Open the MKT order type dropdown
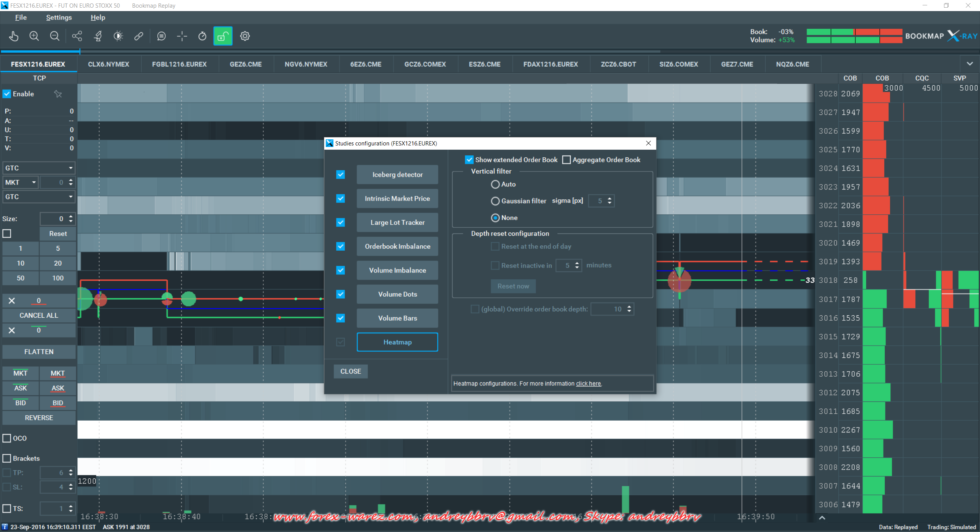Viewport: 980px width, 532px height. [x=21, y=183]
